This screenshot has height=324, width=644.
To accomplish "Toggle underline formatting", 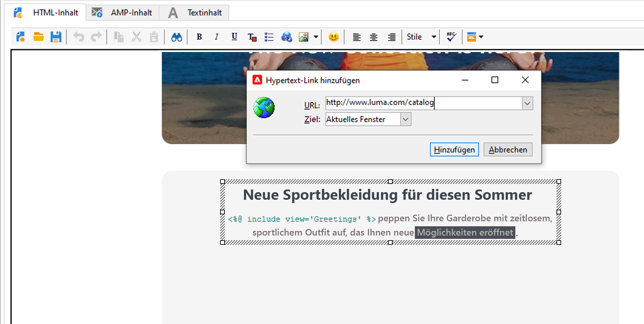I will [x=234, y=37].
